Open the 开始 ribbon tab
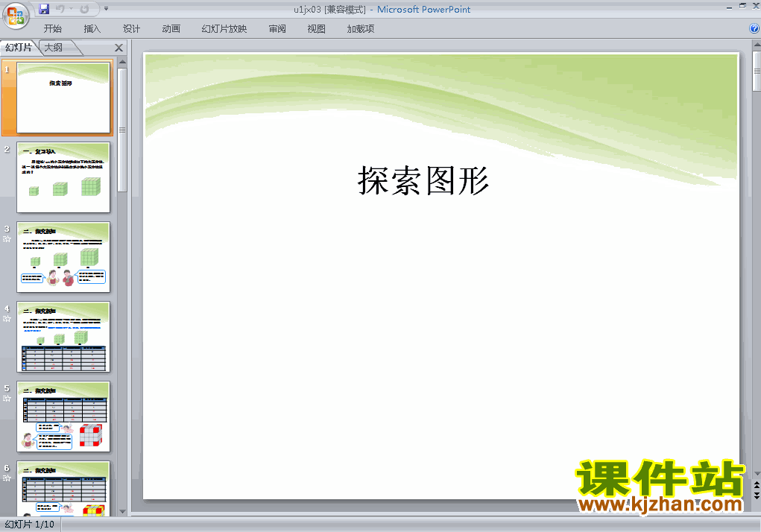The height and width of the screenshot is (532, 761). 52,28
